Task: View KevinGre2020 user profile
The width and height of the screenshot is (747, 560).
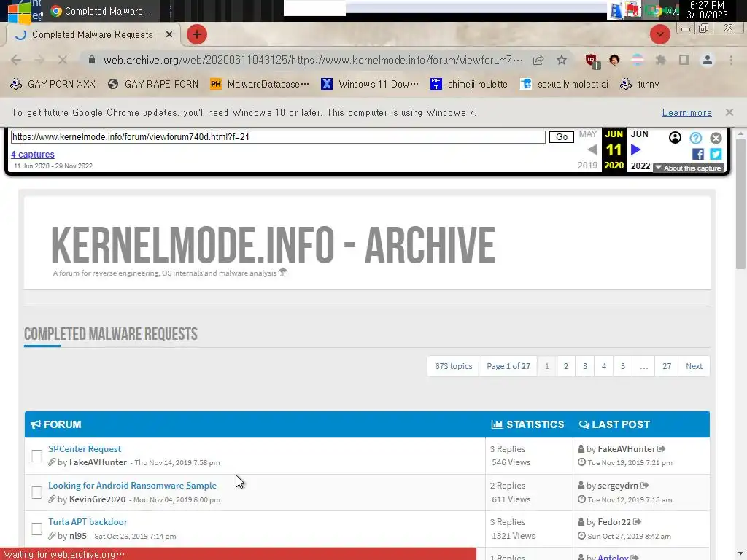Action: tap(97, 499)
